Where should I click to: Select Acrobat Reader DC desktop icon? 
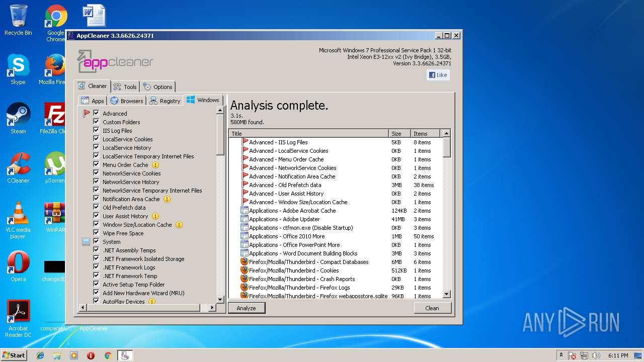coord(18,319)
